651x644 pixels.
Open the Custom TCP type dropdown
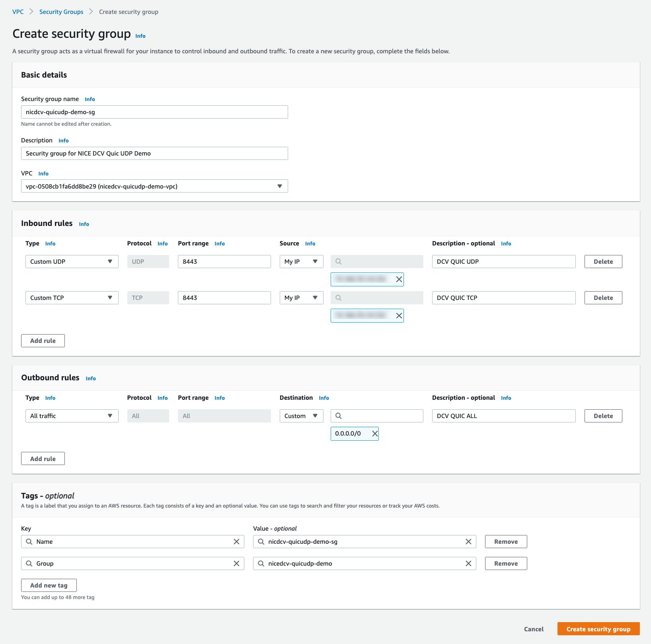point(72,298)
